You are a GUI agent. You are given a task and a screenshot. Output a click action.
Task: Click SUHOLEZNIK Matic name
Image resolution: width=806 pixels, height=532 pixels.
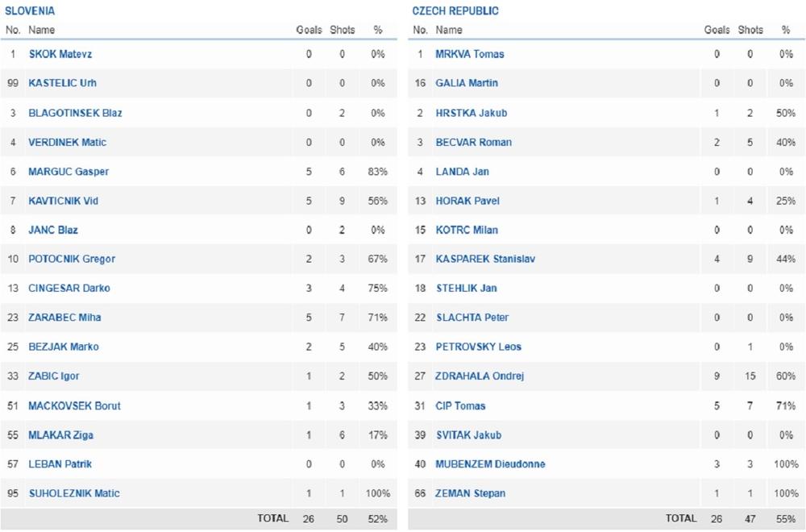point(73,493)
